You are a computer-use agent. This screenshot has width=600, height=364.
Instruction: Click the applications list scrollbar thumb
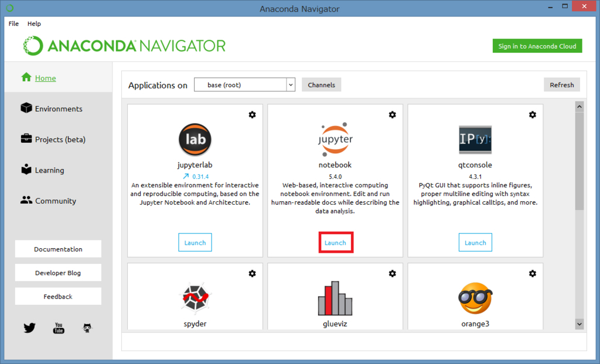[x=579, y=160]
